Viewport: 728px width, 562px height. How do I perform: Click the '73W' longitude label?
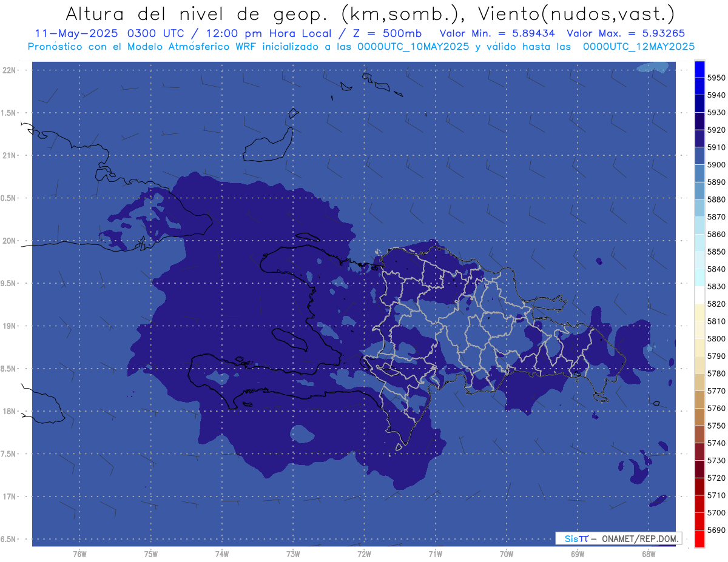(293, 554)
